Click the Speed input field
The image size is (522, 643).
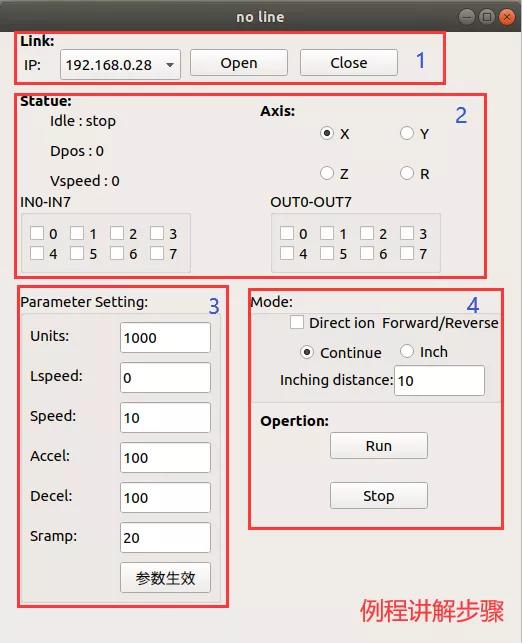(165, 417)
